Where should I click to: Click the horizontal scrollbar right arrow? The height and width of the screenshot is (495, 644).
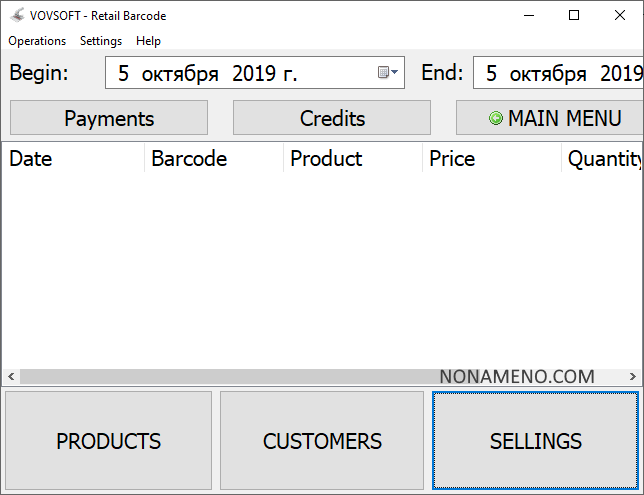(634, 377)
